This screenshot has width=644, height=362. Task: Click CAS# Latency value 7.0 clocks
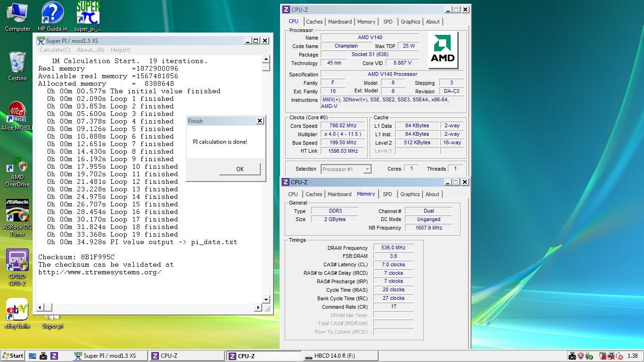(393, 264)
